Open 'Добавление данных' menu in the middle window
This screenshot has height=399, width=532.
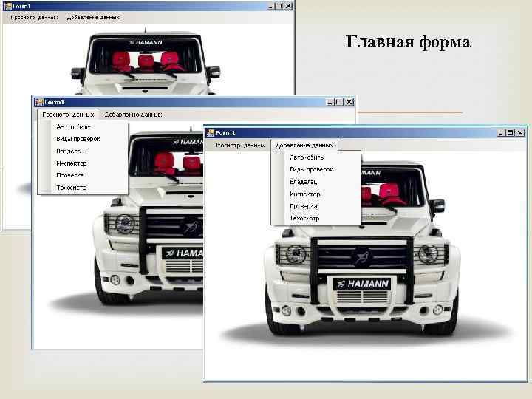[x=133, y=115]
